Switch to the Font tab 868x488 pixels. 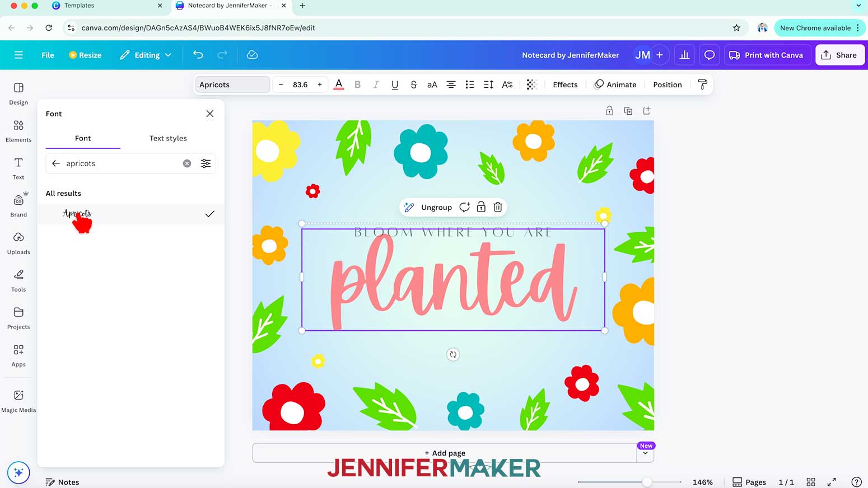click(x=83, y=138)
